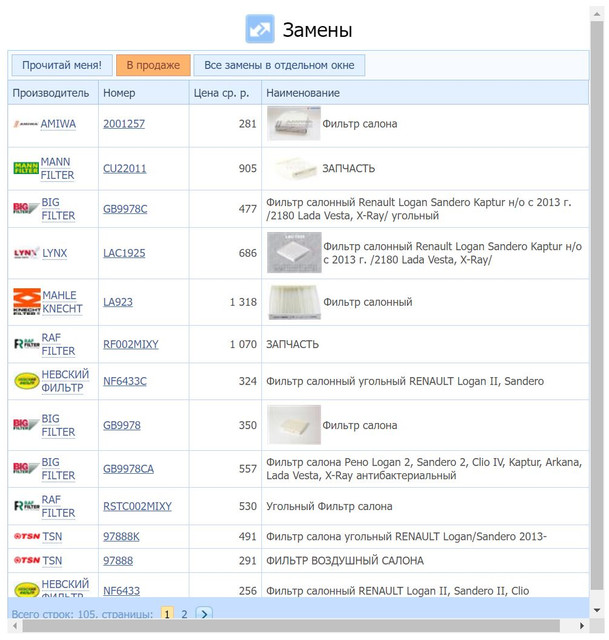
Task: Sort by Номер column header
Action: pos(144,93)
